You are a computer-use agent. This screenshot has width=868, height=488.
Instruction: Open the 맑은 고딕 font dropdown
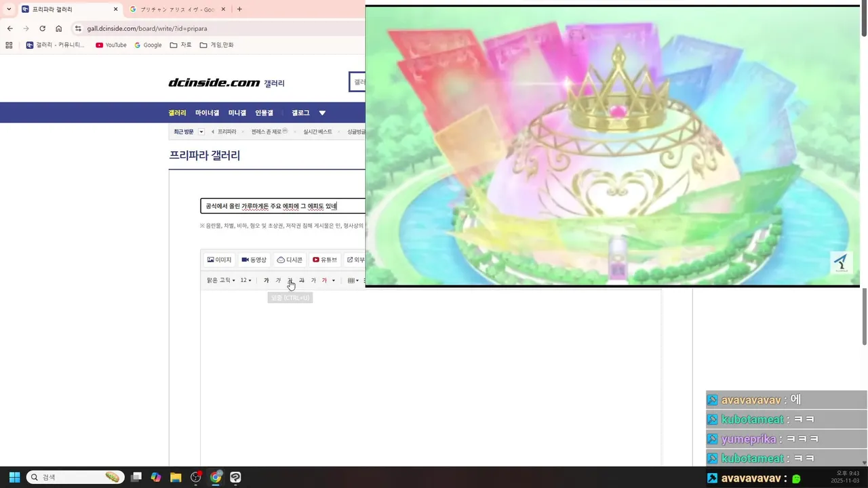pos(221,281)
